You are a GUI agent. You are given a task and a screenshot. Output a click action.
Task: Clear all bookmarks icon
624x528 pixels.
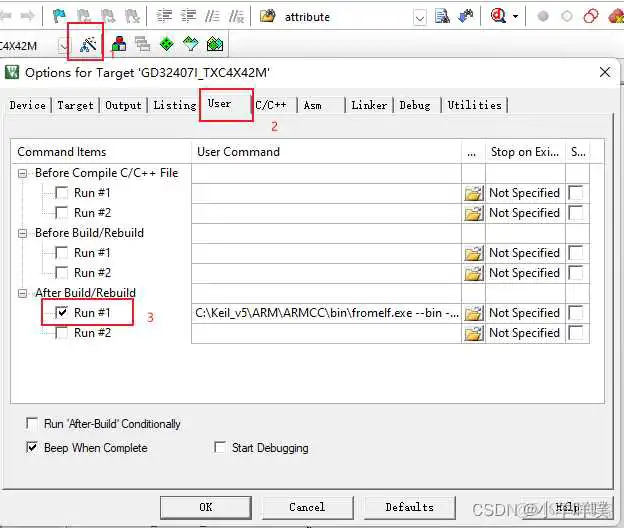[x=132, y=16]
